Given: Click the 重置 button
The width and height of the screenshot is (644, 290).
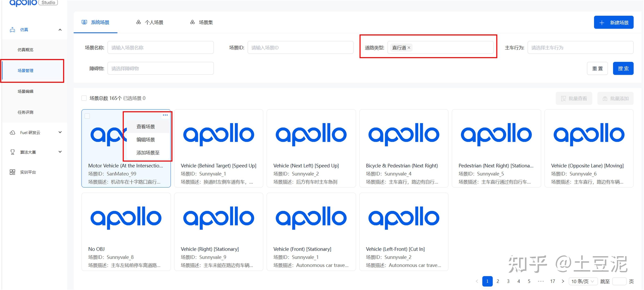Looking at the screenshot, I should pyautogui.click(x=597, y=68).
